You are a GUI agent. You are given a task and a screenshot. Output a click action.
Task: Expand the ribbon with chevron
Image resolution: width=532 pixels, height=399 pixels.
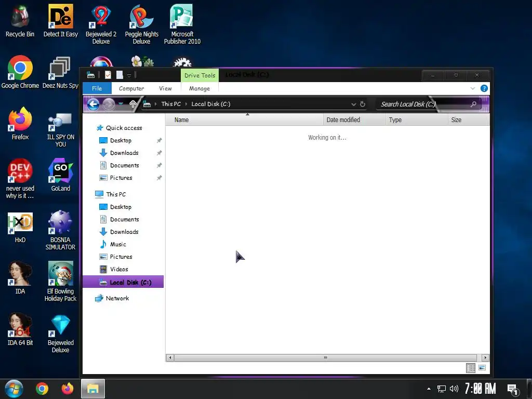(473, 88)
